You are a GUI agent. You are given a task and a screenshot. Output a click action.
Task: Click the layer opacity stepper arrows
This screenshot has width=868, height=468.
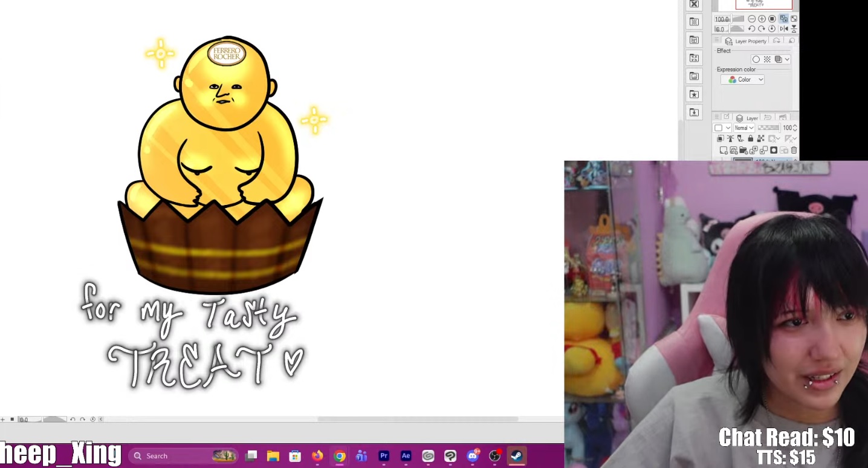click(795, 128)
